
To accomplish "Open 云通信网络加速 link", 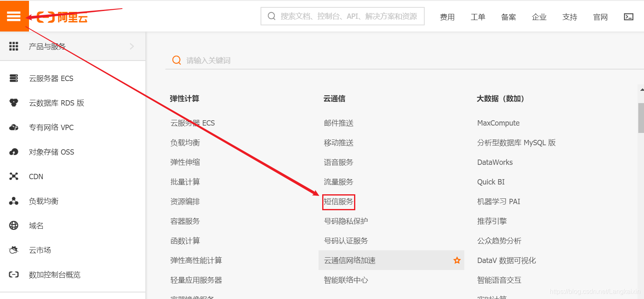I will (350, 261).
